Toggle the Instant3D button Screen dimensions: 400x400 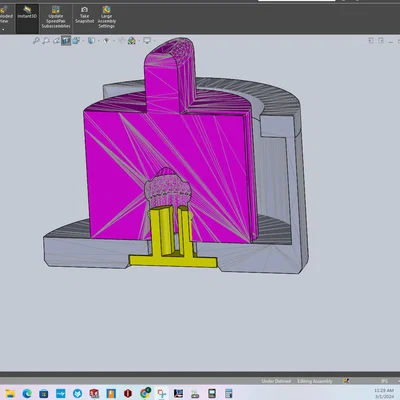pyautogui.click(x=27, y=18)
